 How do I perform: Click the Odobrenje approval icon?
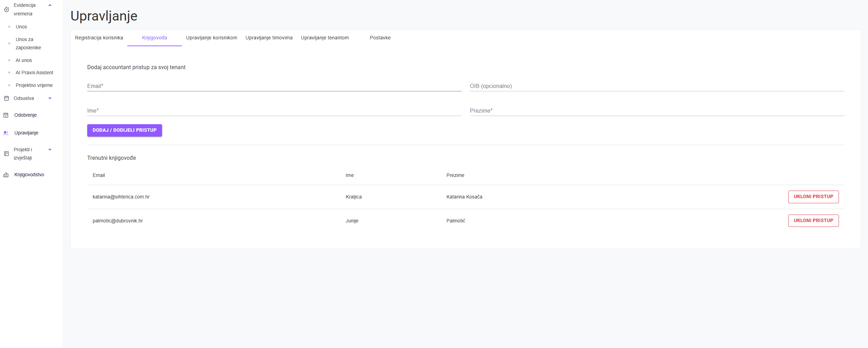(6, 115)
